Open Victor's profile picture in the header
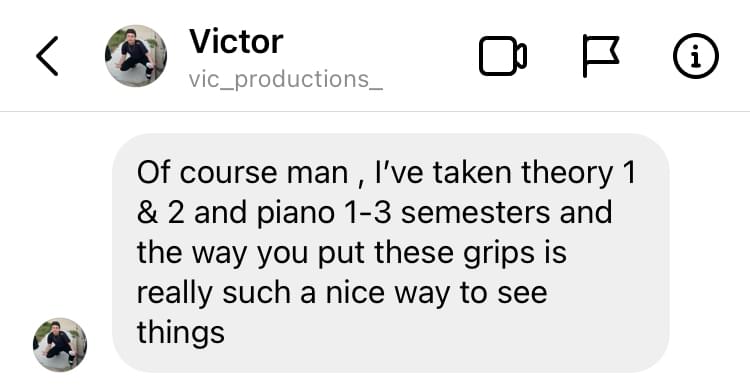The width and height of the screenshot is (750, 387). pos(136,56)
